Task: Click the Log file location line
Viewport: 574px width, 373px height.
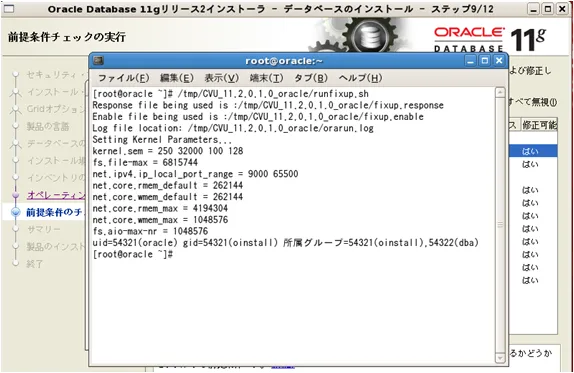Action: click(x=233, y=128)
